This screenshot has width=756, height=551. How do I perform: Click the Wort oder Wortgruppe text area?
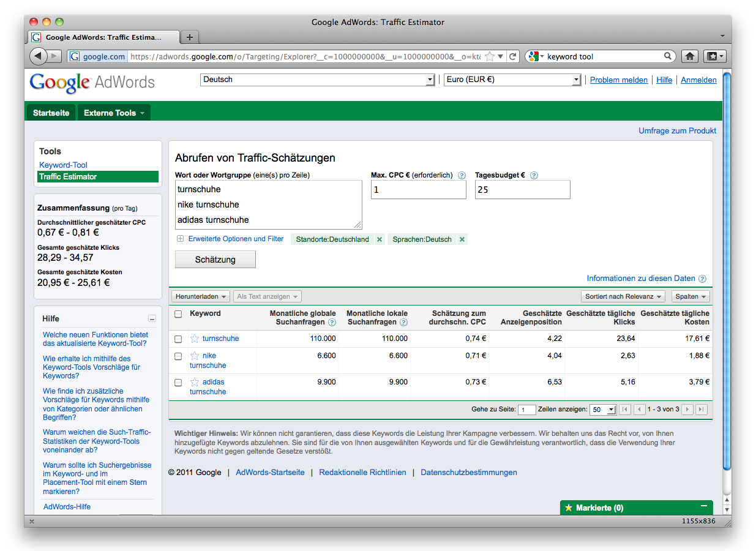click(269, 205)
